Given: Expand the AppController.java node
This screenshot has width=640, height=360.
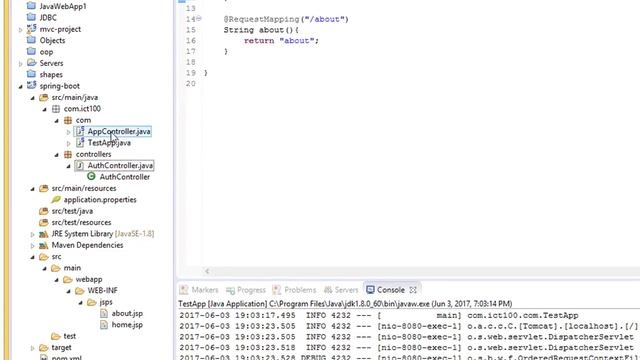Looking at the screenshot, I should (69, 132).
